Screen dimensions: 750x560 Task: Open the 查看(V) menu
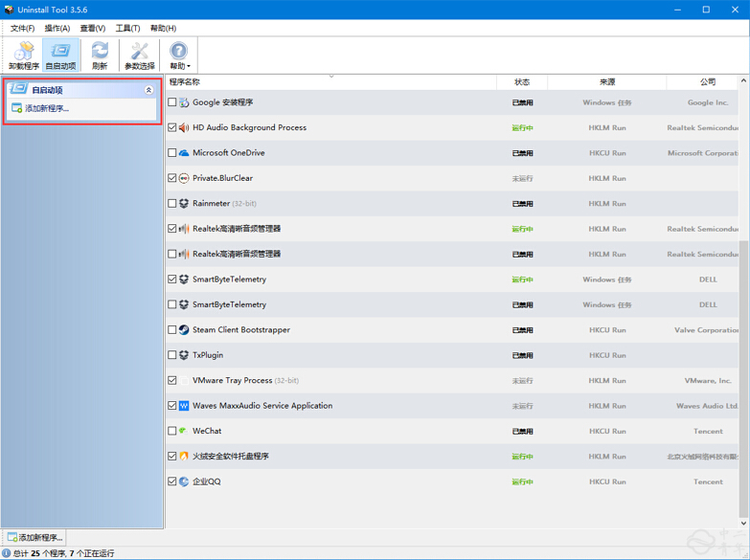click(x=93, y=28)
